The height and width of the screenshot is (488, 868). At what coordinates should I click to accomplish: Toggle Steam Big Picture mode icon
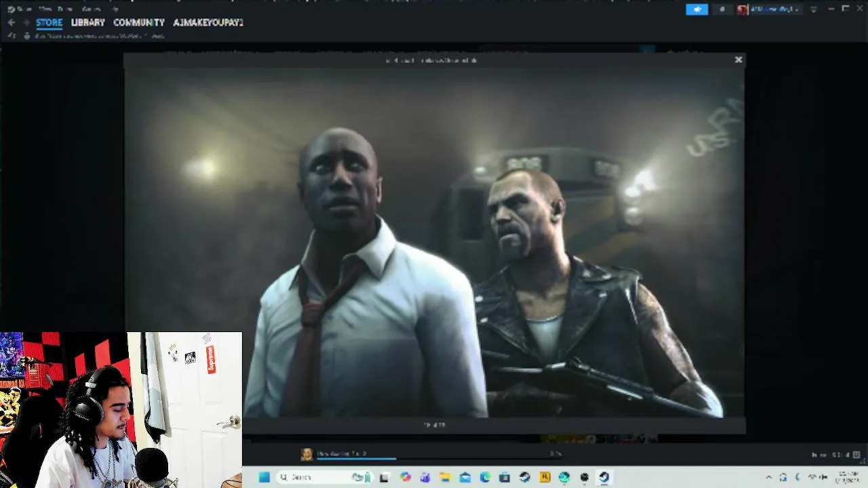[x=814, y=9]
